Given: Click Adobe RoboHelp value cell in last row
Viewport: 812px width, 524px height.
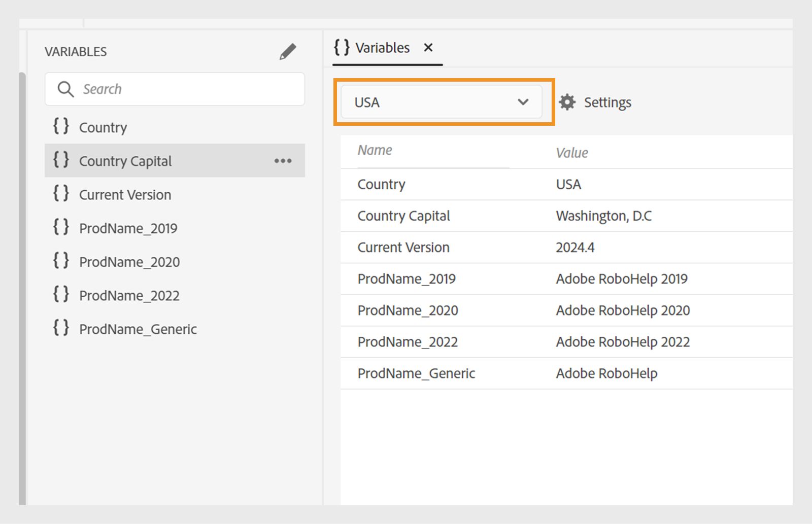Looking at the screenshot, I should tap(606, 373).
